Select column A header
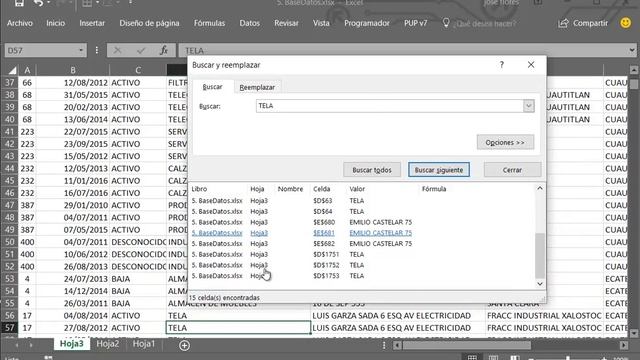 [x=27, y=70]
